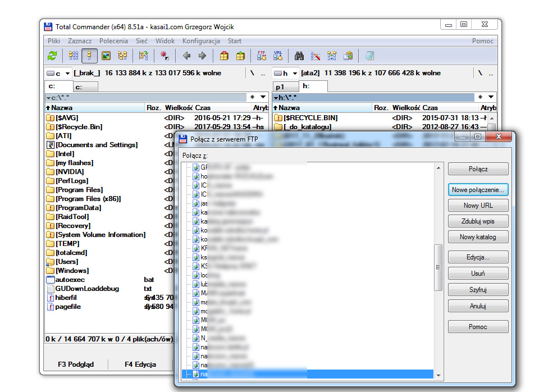
Task: Click the Nowy katalog button
Action: 478,237
